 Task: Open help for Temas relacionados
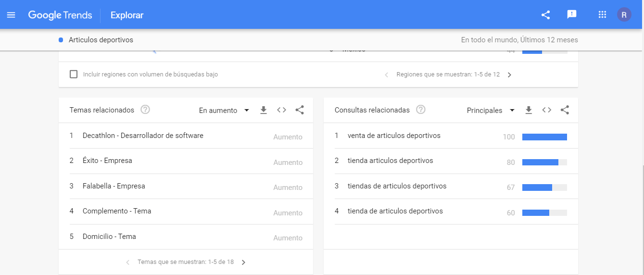pyautogui.click(x=145, y=110)
